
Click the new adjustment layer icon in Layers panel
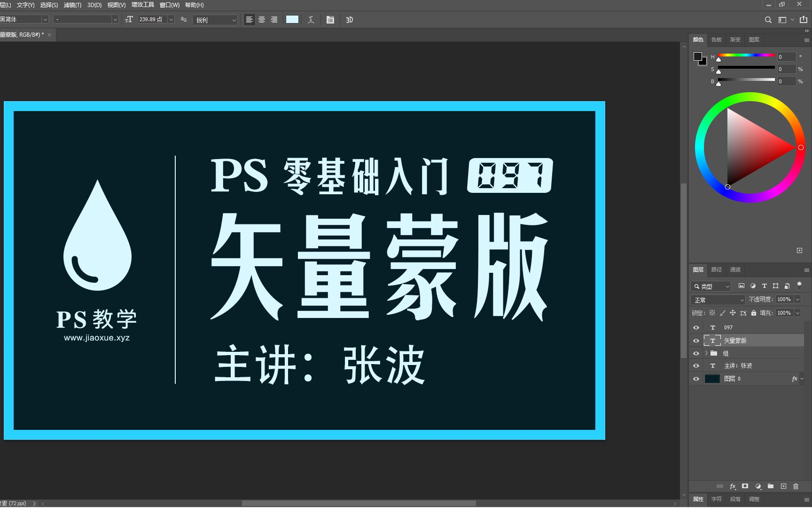[x=758, y=486]
